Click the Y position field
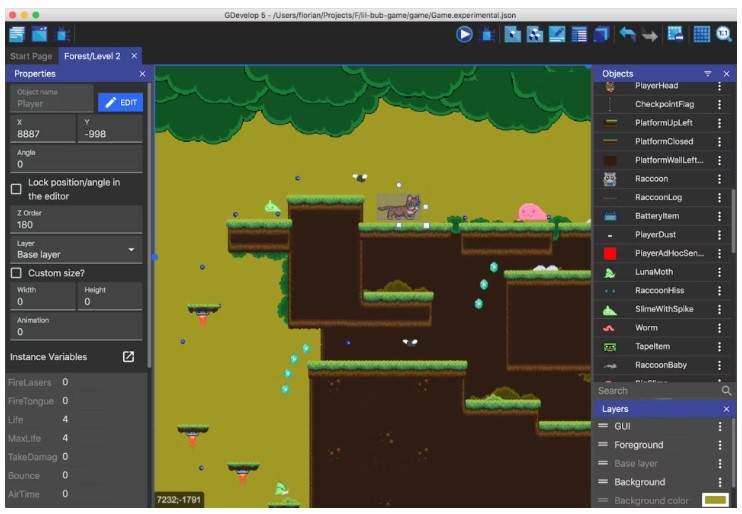Image resolution: width=742 pixels, height=514 pixels. [110, 128]
